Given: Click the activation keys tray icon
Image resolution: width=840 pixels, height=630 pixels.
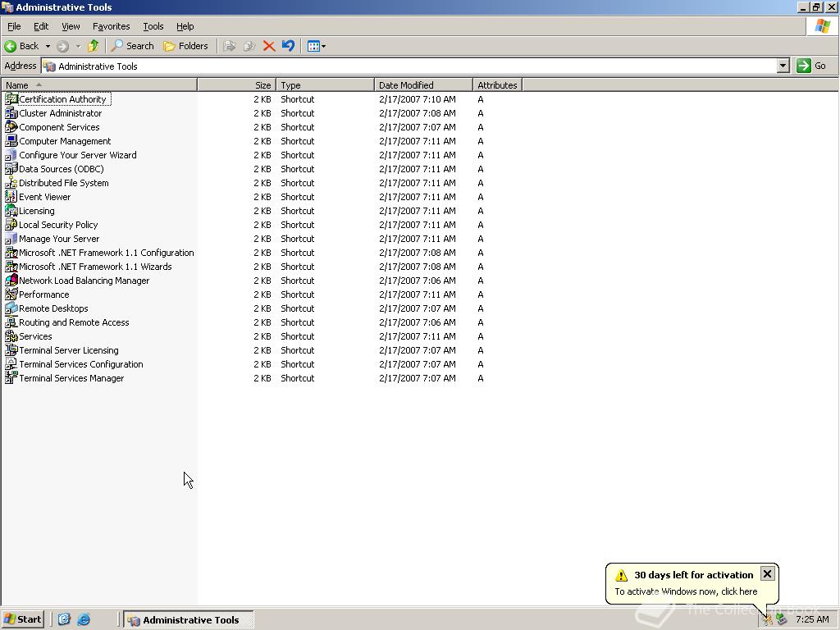Looking at the screenshot, I should click(x=768, y=619).
